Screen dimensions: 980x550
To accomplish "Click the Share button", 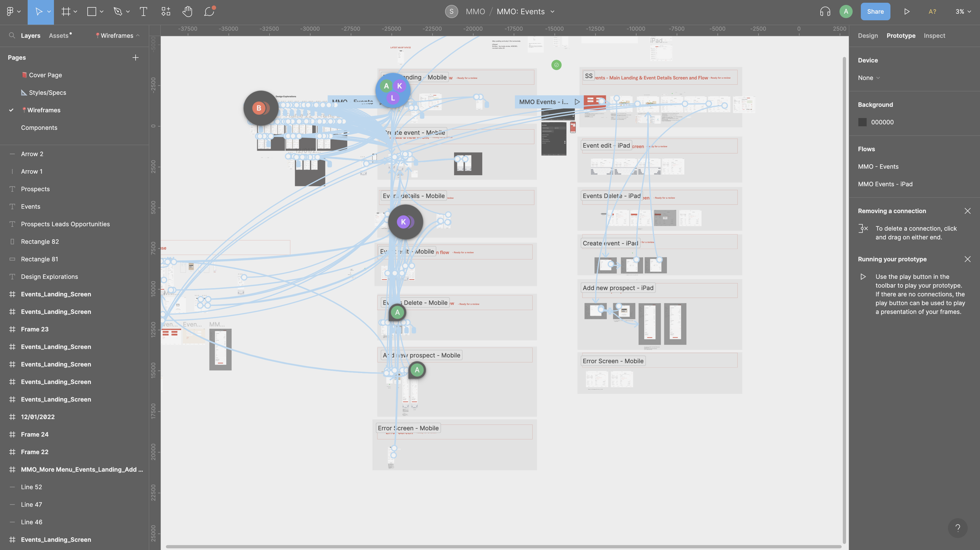I will 875,12.
